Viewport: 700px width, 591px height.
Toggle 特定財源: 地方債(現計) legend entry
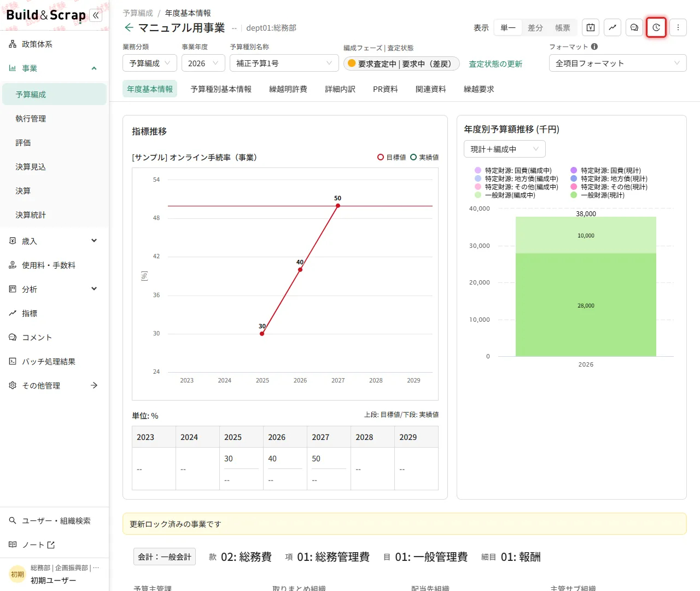[609, 178]
